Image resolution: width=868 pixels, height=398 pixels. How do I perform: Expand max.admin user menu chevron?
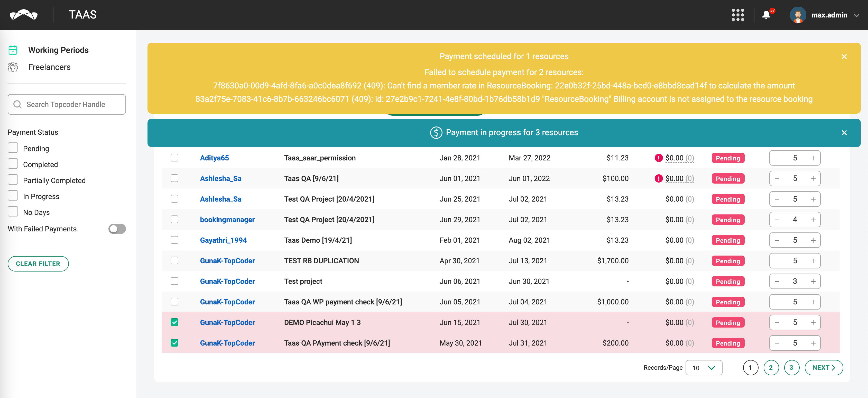click(856, 15)
